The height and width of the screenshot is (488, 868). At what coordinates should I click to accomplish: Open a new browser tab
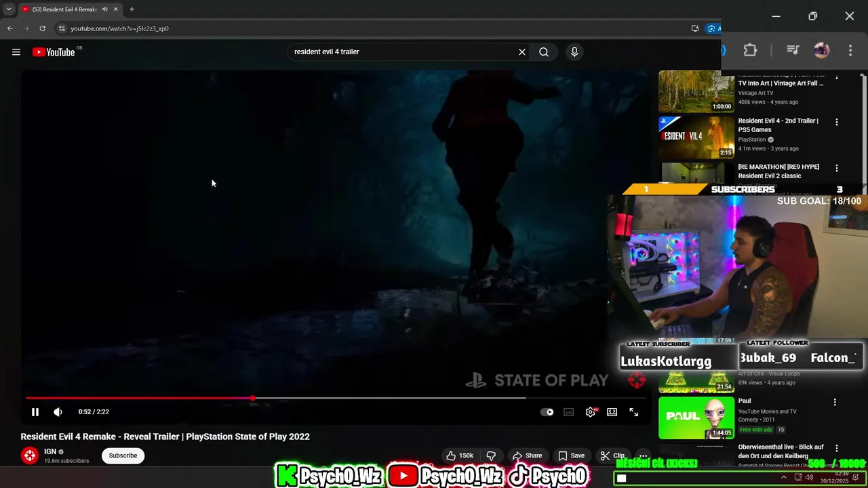132,9
